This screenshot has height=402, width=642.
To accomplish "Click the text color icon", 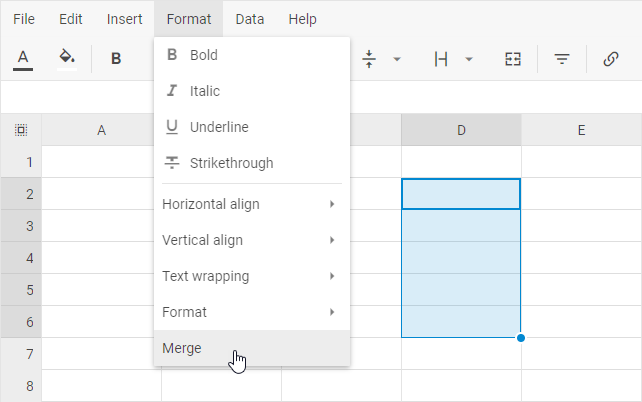I will 23,59.
